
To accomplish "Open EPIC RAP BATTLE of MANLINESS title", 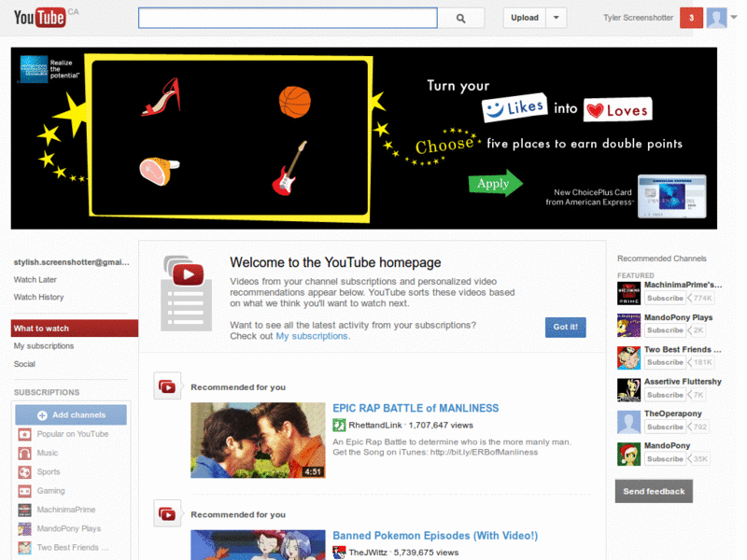I will [416, 408].
